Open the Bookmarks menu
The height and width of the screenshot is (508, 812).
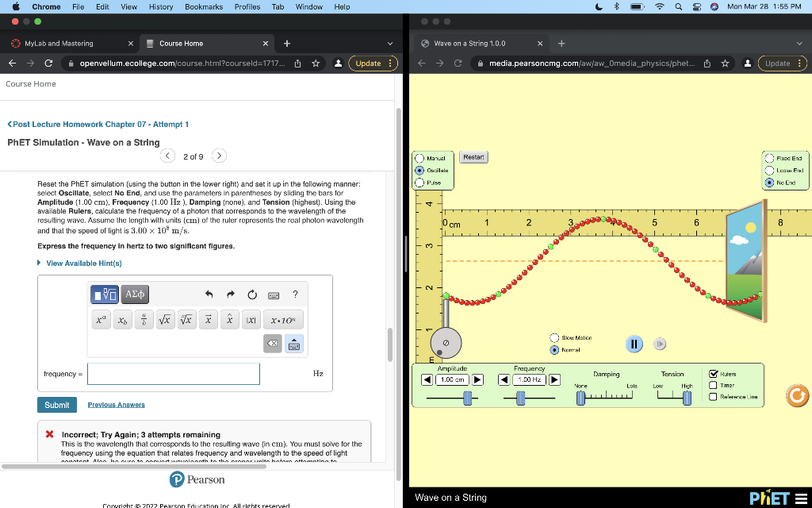click(203, 6)
